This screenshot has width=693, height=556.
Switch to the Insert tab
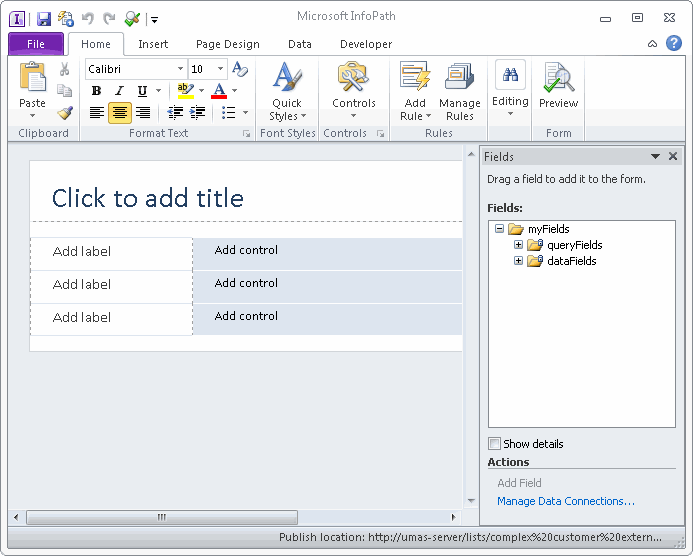point(153,44)
